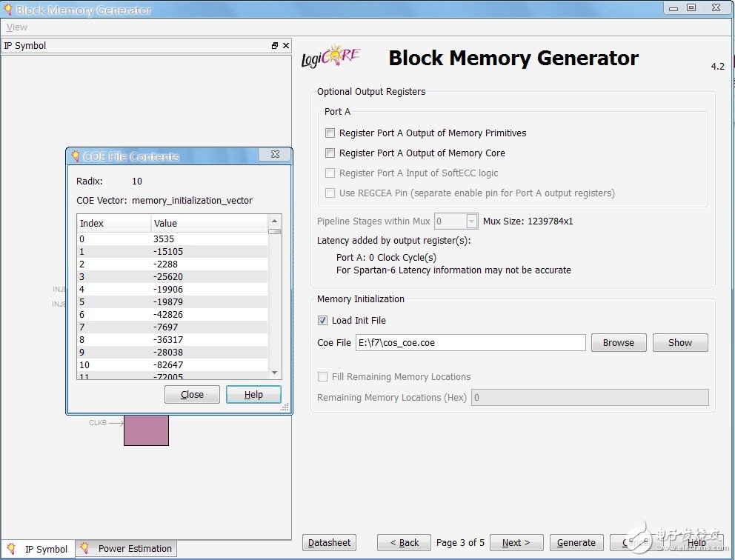
Task: Enable Register Port A Output of Memory Primitives
Action: pyautogui.click(x=330, y=133)
